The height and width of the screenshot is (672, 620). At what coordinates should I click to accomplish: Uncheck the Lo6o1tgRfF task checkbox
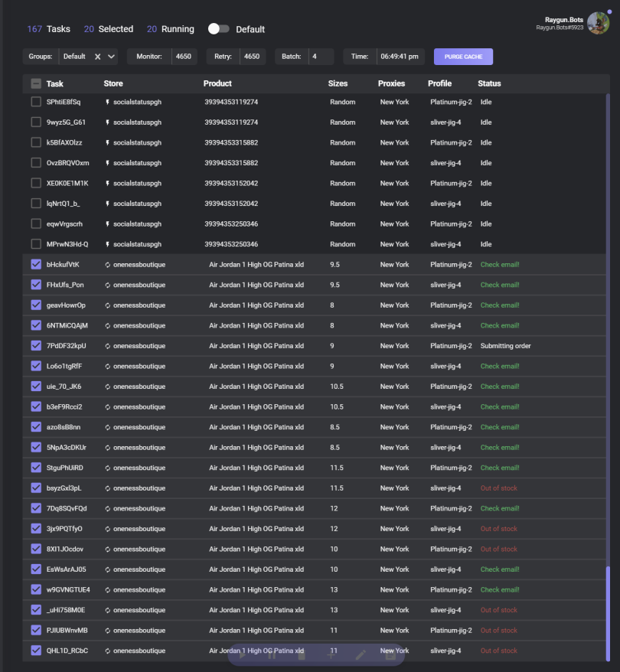[x=36, y=366]
